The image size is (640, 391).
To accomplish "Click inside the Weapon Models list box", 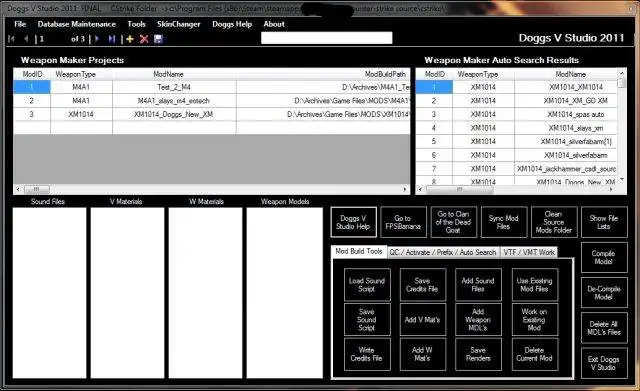I will [284, 293].
